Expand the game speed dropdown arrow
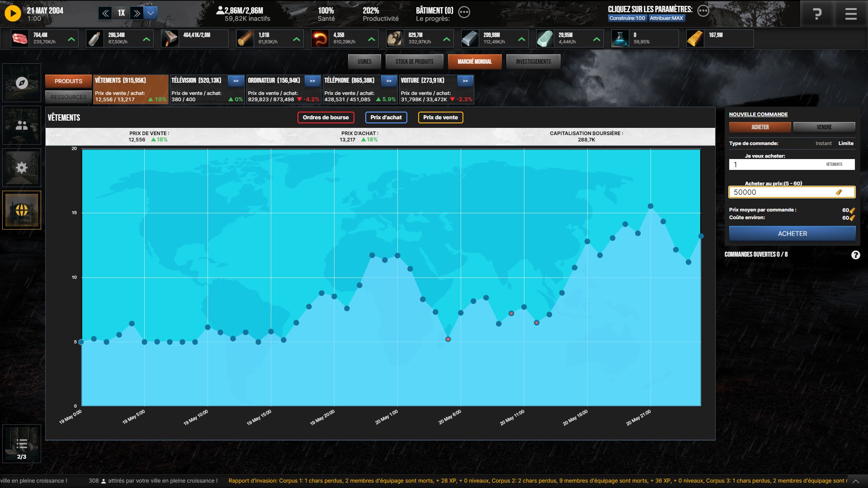Image resolution: width=868 pixels, height=488 pixels. (151, 13)
